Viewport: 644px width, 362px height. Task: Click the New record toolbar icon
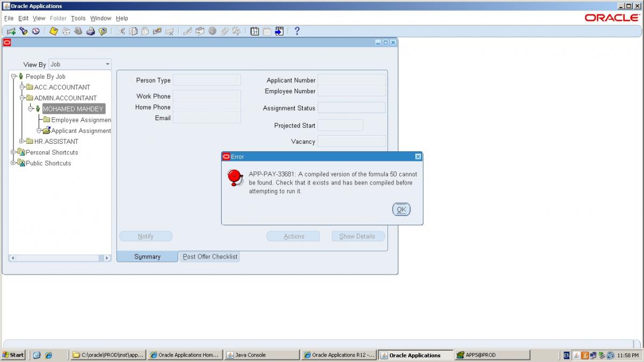[x=11, y=31]
